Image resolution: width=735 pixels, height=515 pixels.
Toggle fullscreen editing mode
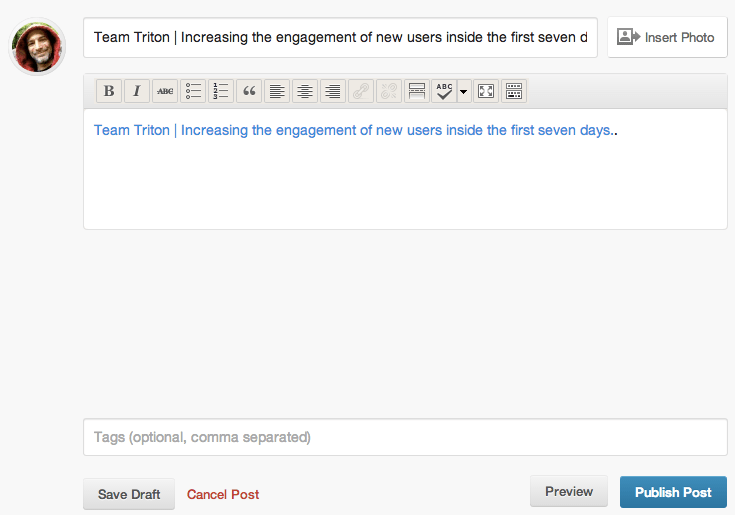point(486,91)
